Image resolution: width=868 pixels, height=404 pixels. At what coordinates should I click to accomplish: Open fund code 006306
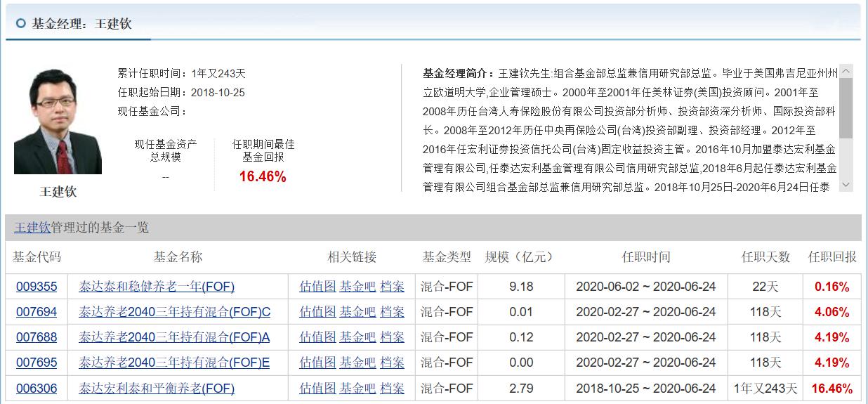37,388
